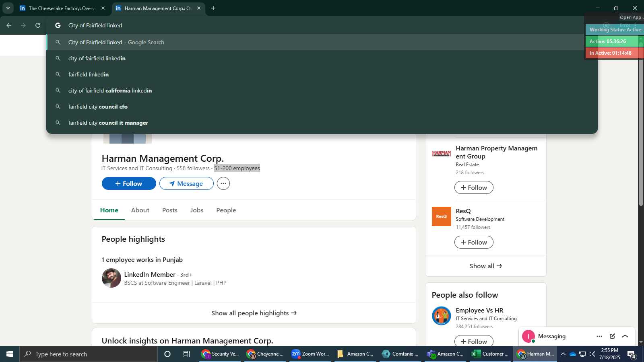Show all people highlights
Viewport: 644px width, 362px height.
click(x=254, y=313)
